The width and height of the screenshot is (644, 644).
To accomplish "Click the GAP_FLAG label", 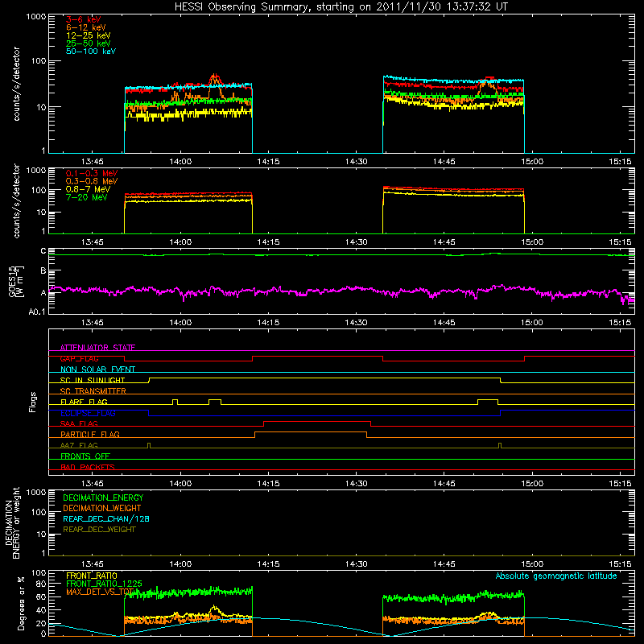I will pos(79,358).
